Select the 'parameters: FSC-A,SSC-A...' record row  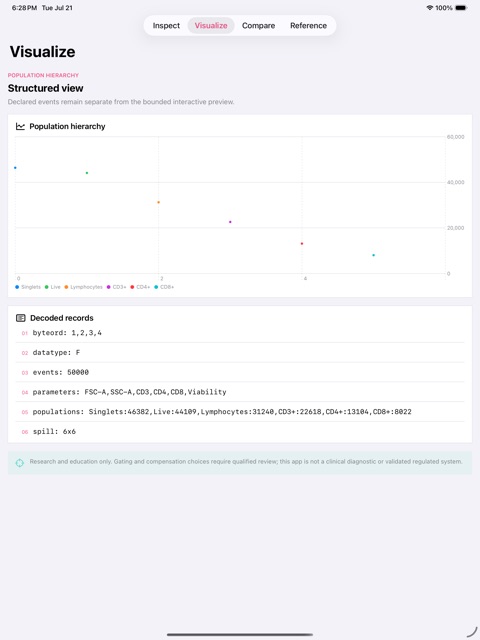[x=240, y=392]
